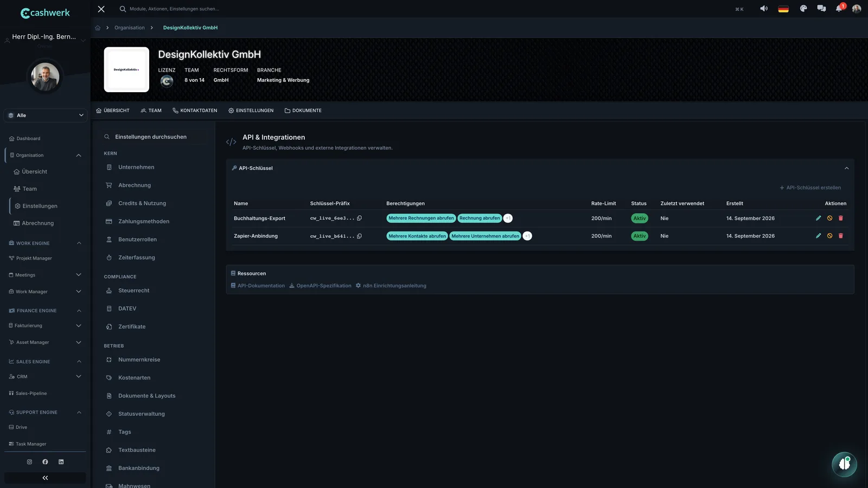The image size is (868, 488).
Task: Open the DATEV settings
Action: tap(127, 309)
